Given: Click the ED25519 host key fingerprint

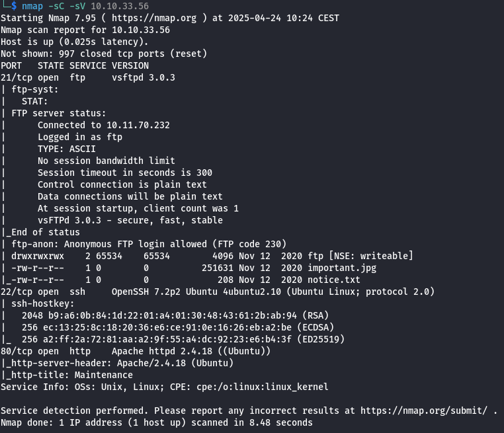Looking at the screenshot, I should pos(167,339).
